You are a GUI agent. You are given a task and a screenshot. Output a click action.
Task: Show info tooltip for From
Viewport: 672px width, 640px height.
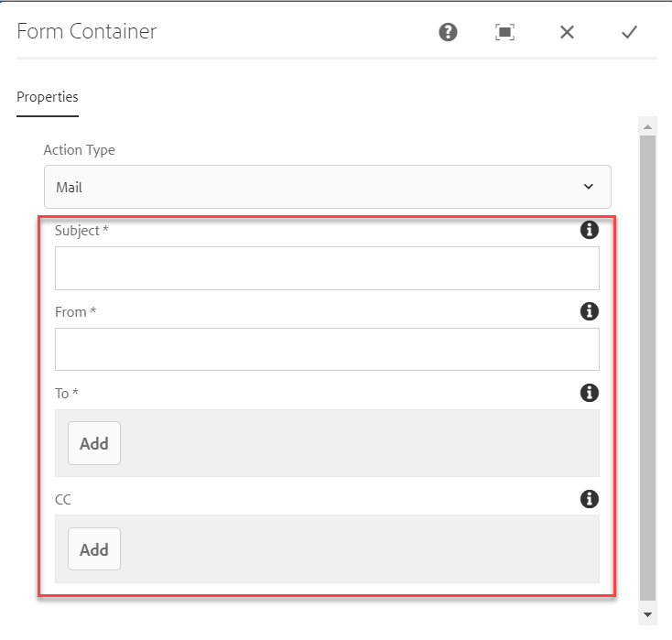coord(590,311)
